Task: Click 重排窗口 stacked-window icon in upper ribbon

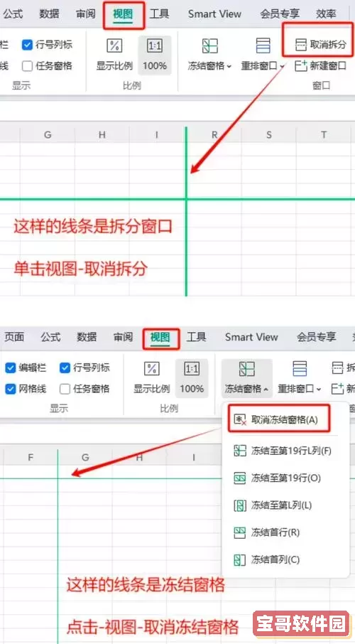Action: pyautogui.click(x=263, y=45)
